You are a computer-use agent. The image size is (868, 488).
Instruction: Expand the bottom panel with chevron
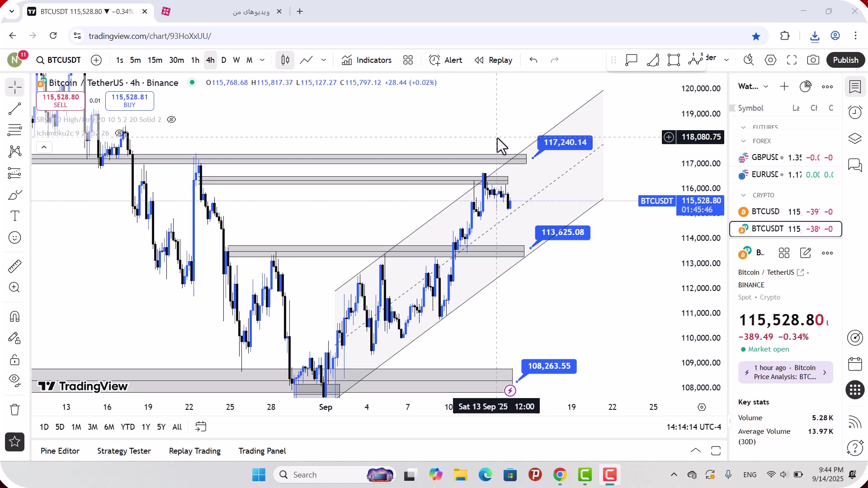[696, 450]
